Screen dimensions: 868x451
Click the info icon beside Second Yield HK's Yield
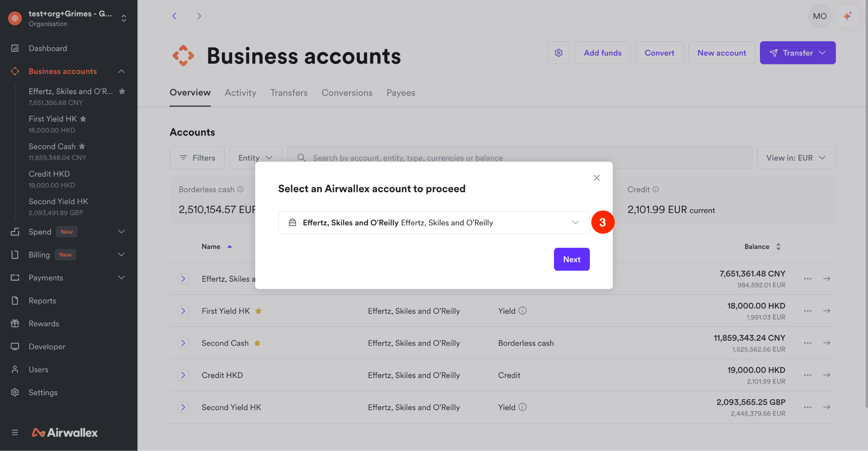coord(523,407)
